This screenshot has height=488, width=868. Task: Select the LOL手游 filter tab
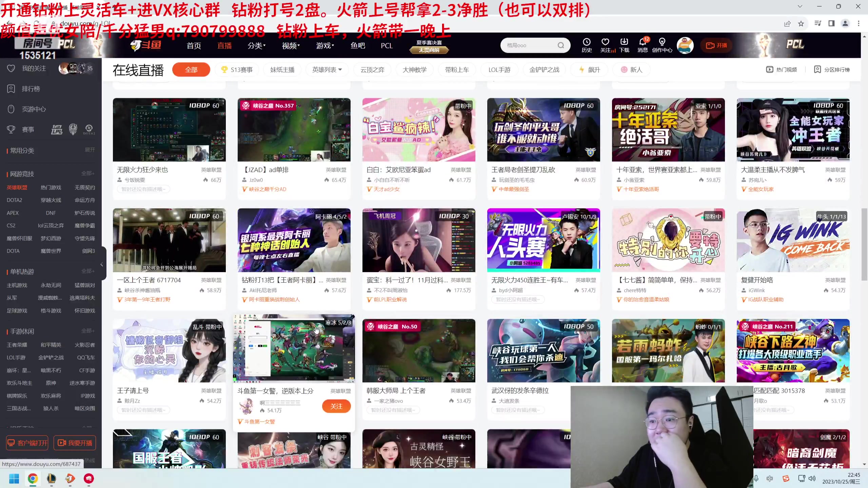(499, 69)
